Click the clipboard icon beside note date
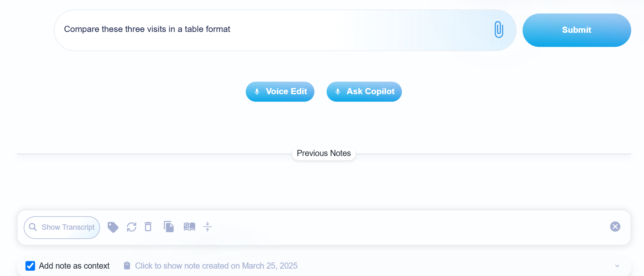Viewport: 644px width, 276px height. coord(127,266)
